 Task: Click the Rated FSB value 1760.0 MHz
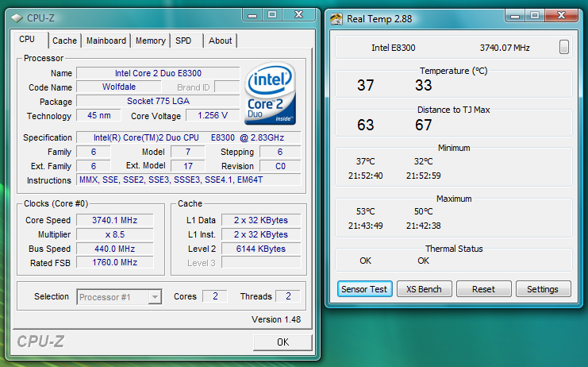(115, 263)
